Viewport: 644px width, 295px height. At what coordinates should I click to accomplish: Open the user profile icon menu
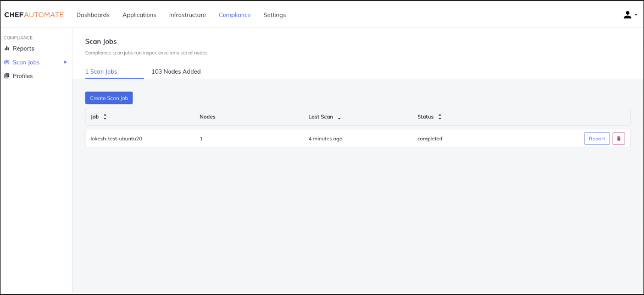(628, 15)
